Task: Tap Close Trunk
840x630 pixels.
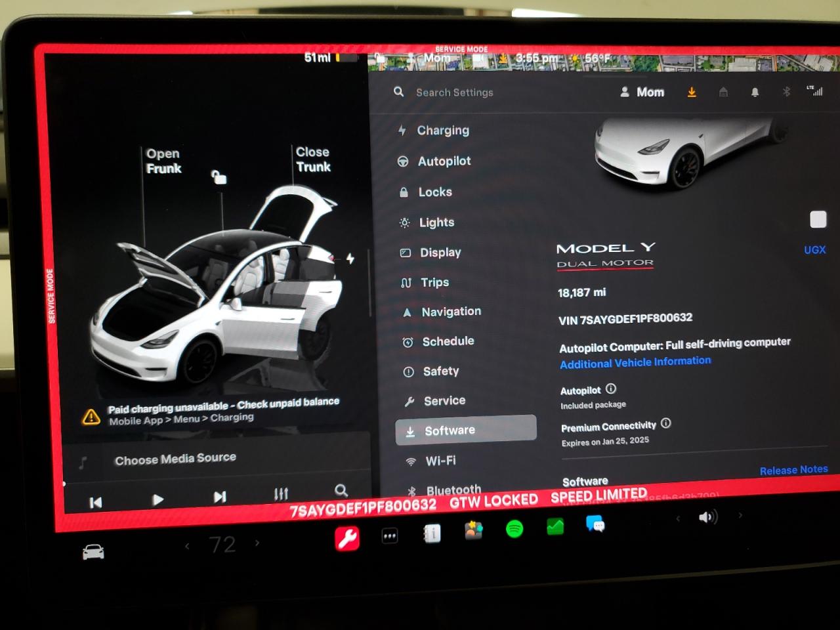Action: (x=313, y=159)
